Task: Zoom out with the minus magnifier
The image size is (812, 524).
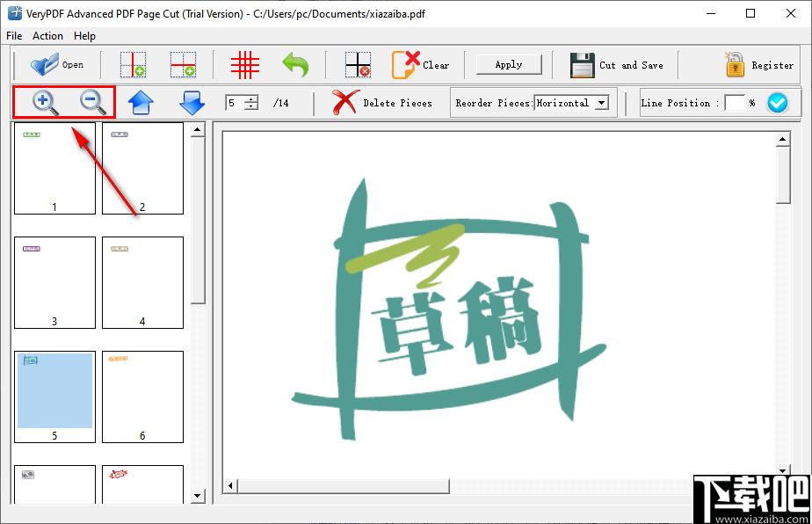Action: 93,103
